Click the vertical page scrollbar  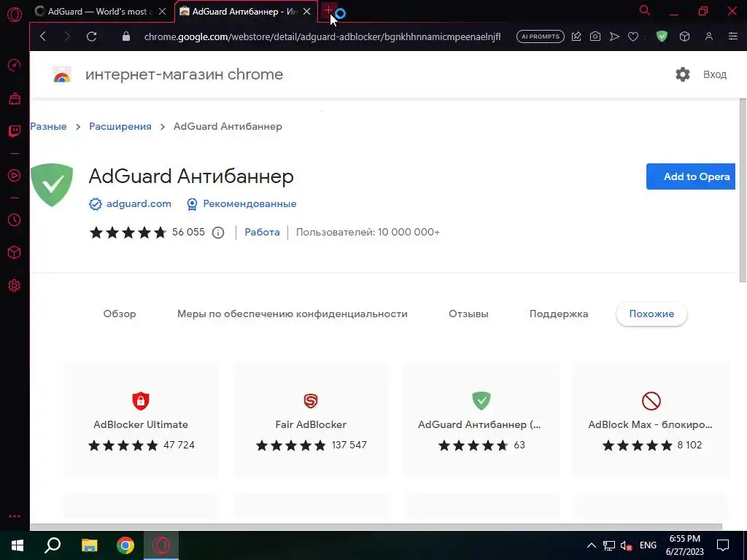click(743, 190)
